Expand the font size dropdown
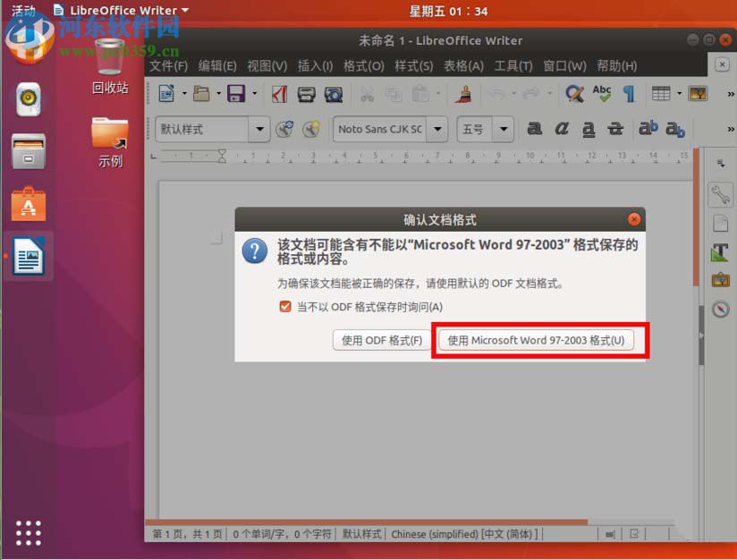The width and height of the screenshot is (737, 560). click(502, 129)
